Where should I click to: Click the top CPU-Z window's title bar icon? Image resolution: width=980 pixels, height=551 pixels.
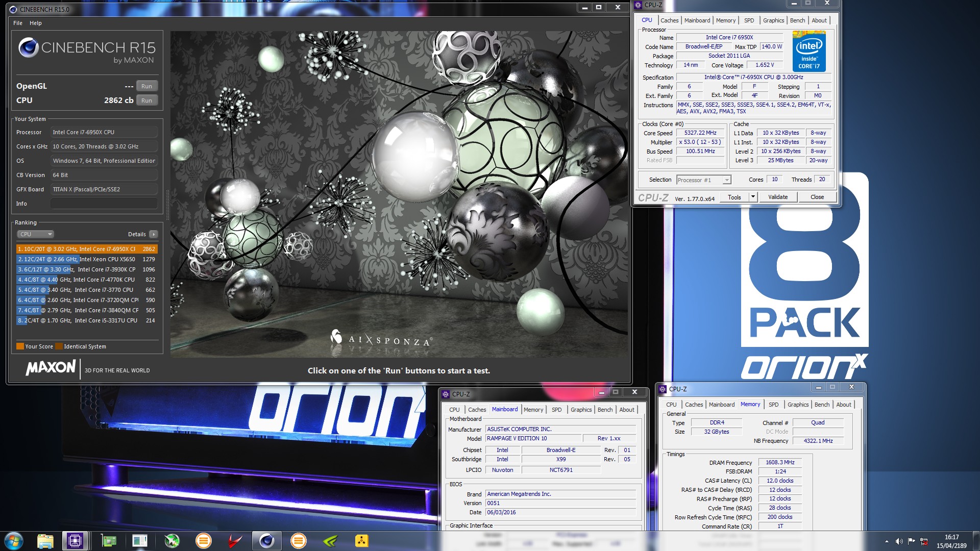(639, 5)
